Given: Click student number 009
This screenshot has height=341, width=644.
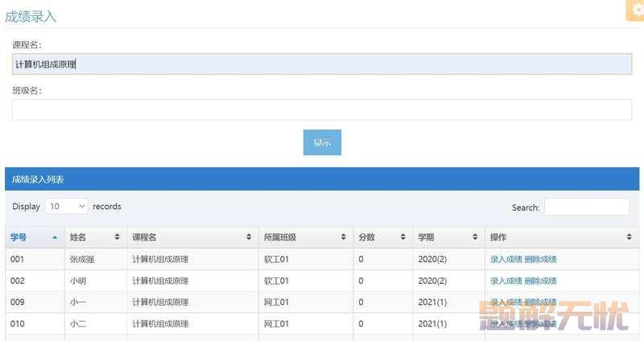Looking at the screenshot, I should [17, 302].
